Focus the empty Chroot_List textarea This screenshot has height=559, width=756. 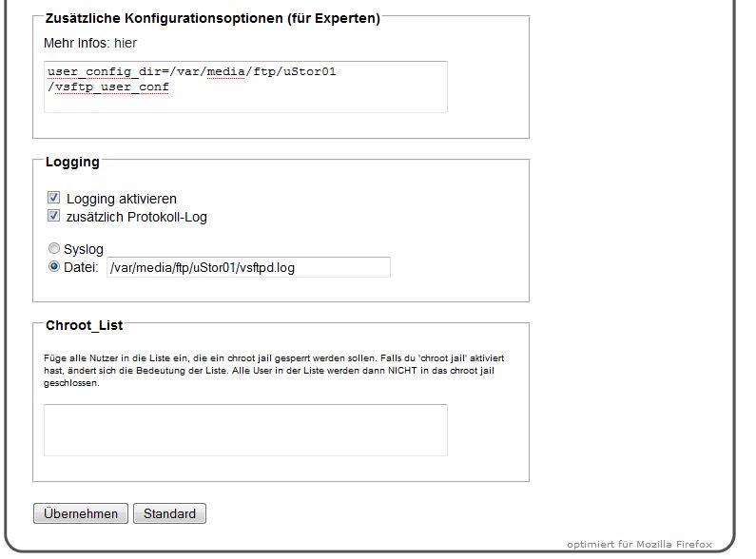coord(245,430)
